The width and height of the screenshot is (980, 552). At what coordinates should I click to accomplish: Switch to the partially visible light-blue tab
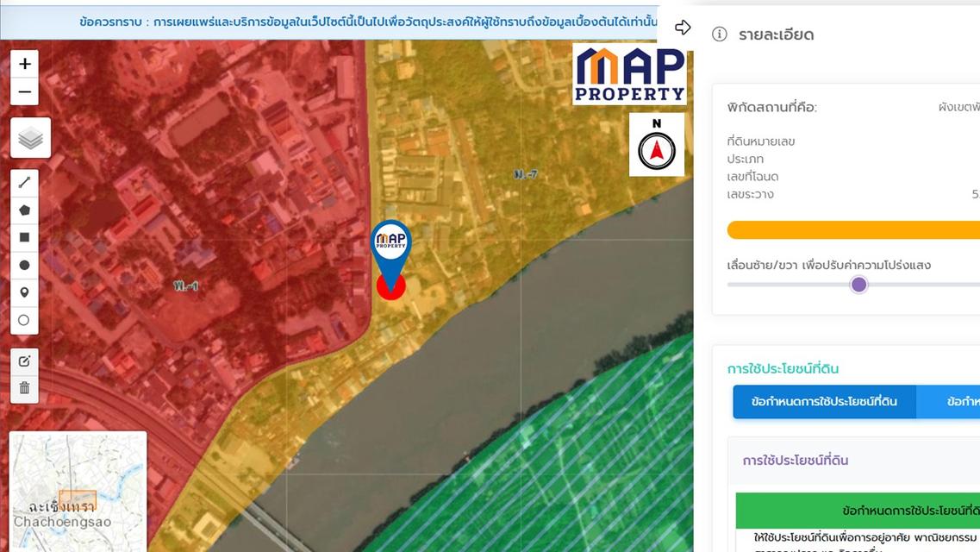[x=949, y=402]
